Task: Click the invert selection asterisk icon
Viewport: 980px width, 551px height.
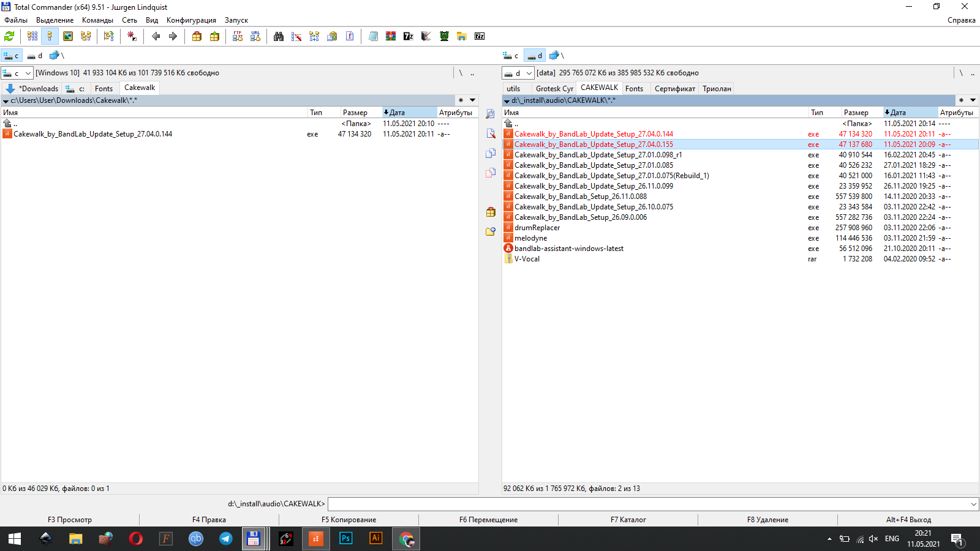Action: tap(132, 36)
